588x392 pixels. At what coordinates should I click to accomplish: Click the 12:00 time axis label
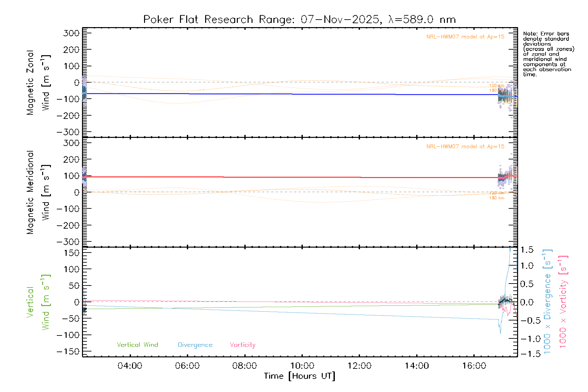tap(359, 366)
